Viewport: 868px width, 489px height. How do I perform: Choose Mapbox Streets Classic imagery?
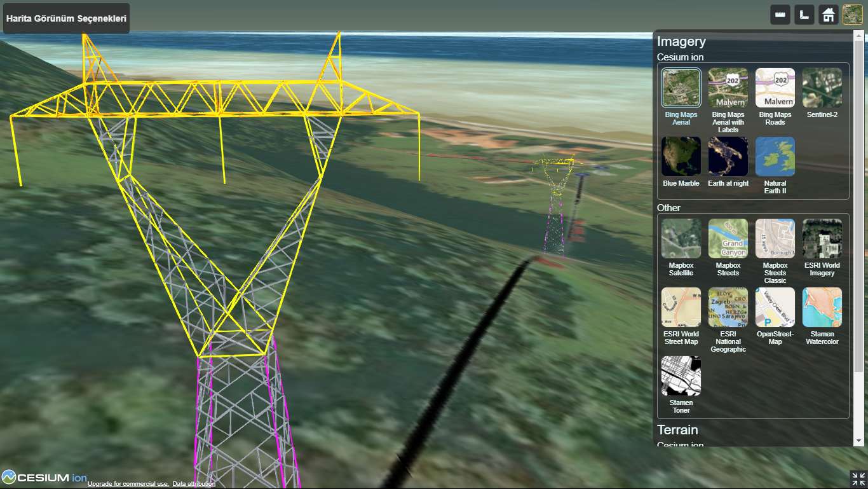pos(775,251)
